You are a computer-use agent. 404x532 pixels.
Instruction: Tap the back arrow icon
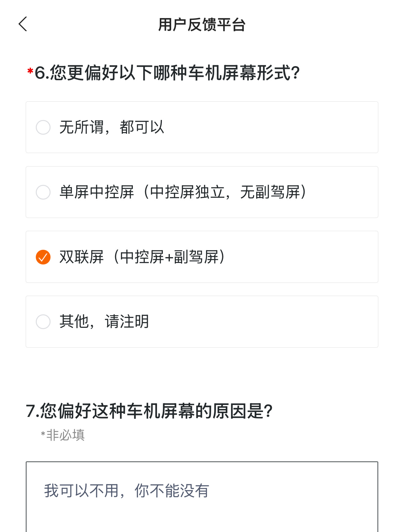[23, 24]
